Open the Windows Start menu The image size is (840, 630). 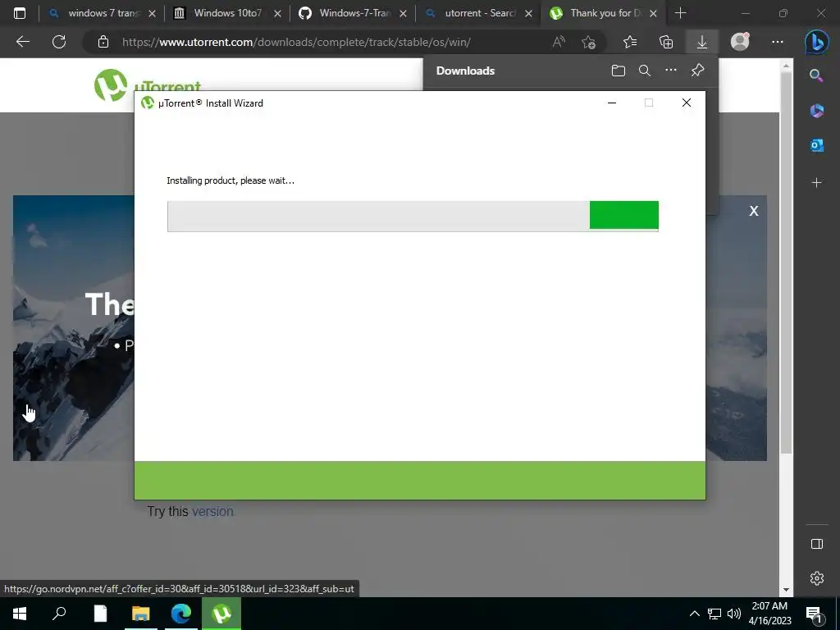coord(20,614)
